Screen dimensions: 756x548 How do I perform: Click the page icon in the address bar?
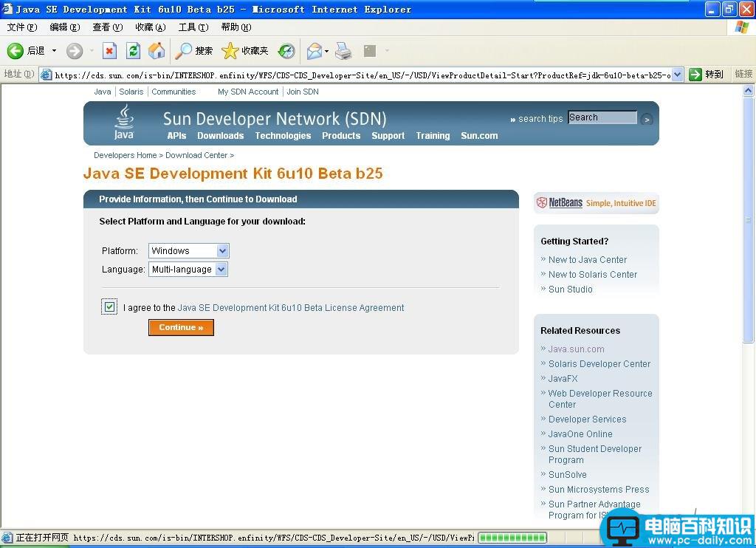(x=47, y=75)
